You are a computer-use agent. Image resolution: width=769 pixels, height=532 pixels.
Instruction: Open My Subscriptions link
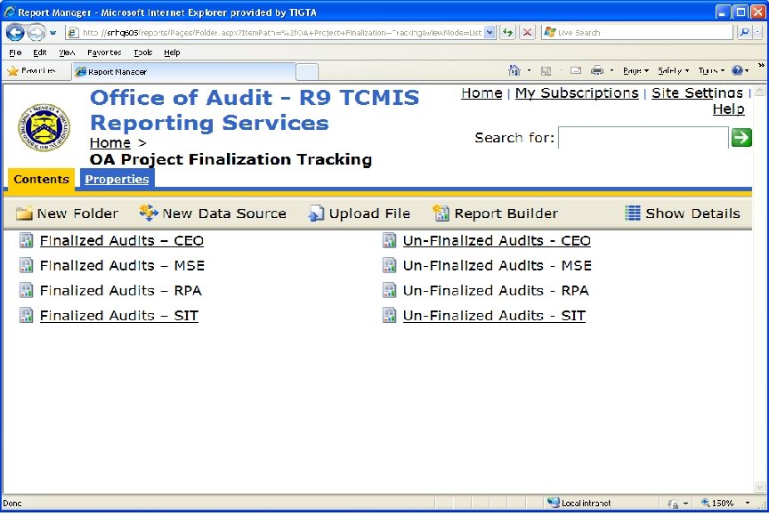577,93
